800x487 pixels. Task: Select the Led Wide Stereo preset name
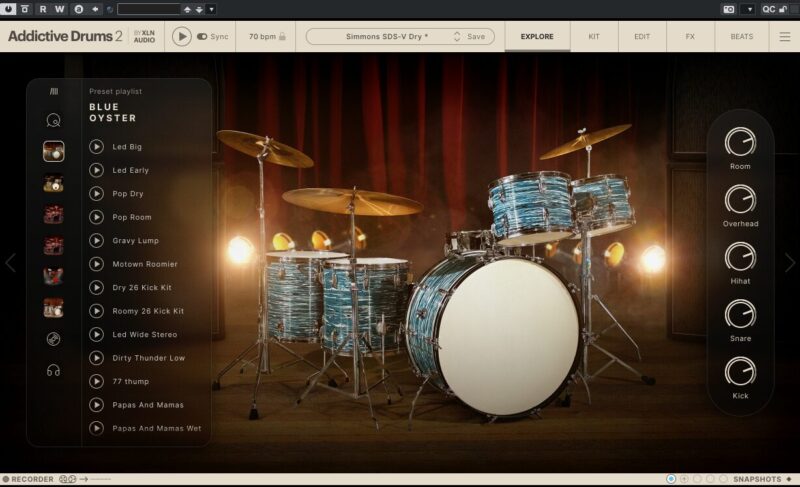(x=145, y=335)
